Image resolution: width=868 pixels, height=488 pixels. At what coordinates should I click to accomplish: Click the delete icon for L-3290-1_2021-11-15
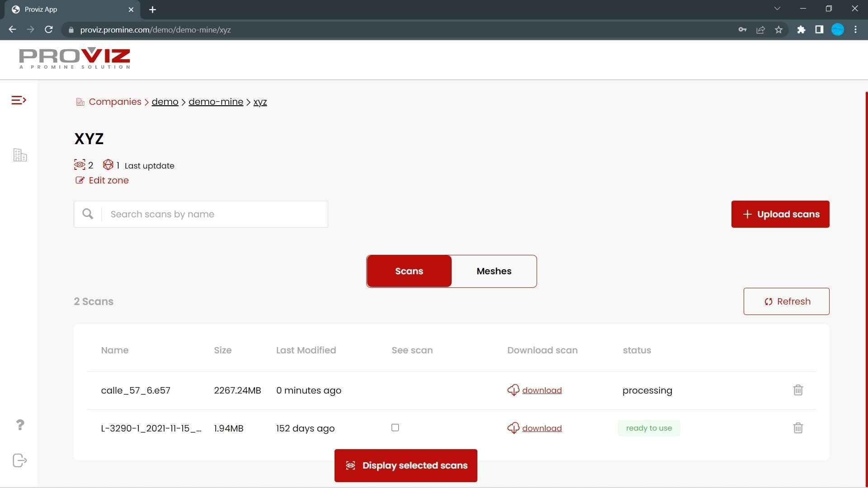(798, 428)
